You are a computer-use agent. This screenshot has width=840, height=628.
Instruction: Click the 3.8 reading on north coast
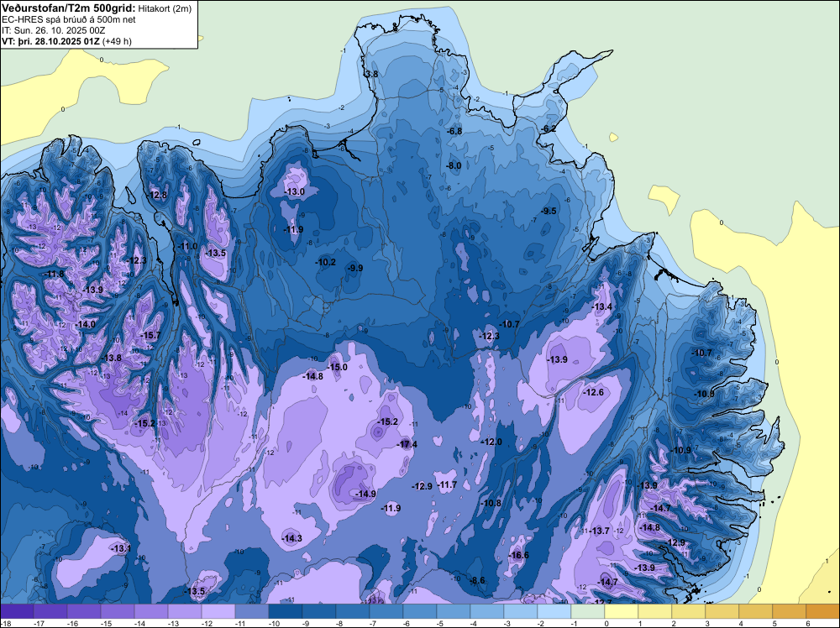[372, 74]
